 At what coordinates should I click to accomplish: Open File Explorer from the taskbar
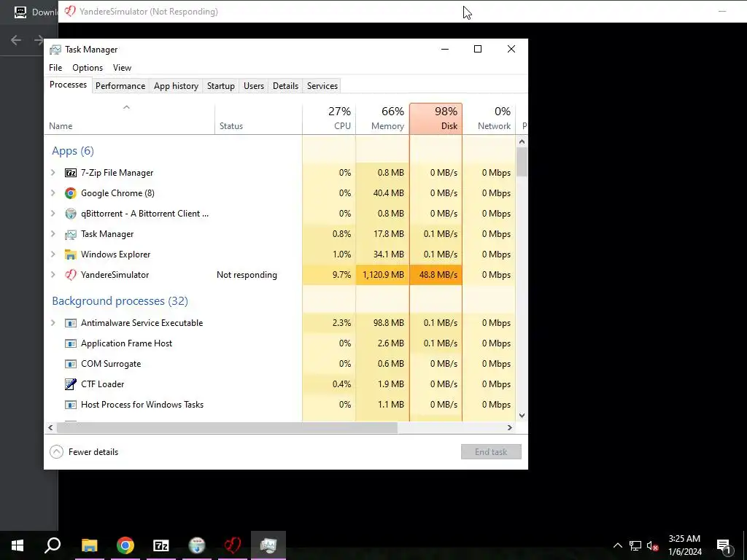(89, 545)
